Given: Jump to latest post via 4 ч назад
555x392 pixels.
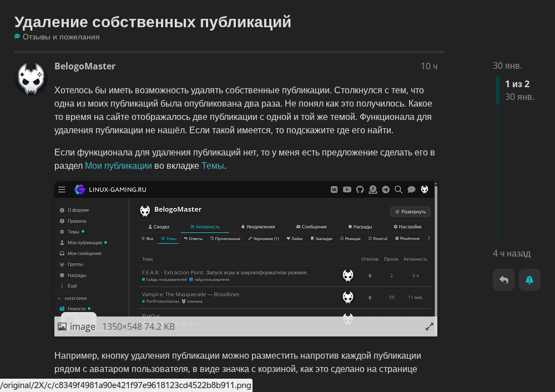Looking at the screenshot, I should 511,254.
